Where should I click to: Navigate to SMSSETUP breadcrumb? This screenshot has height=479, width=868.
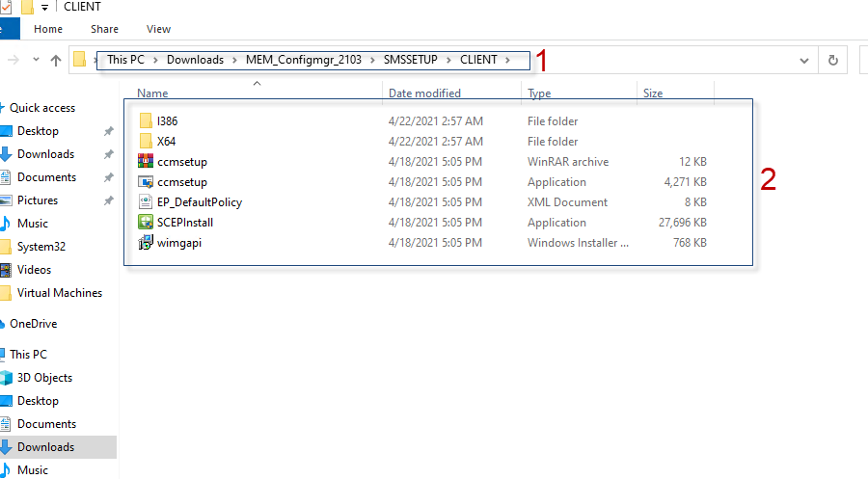pos(411,60)
